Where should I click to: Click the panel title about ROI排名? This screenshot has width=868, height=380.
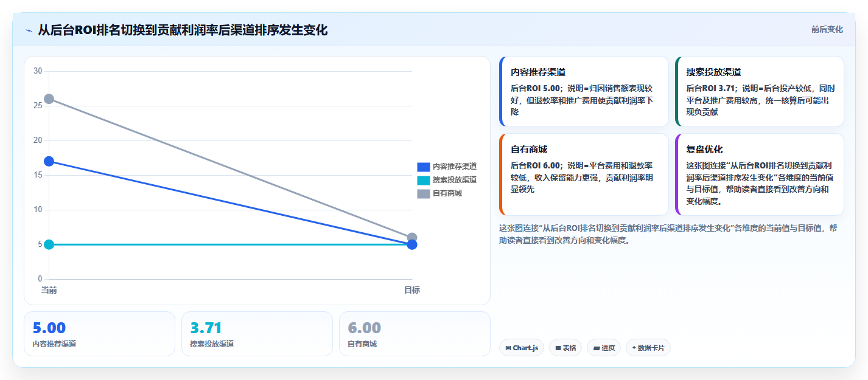tap(183, 30)
